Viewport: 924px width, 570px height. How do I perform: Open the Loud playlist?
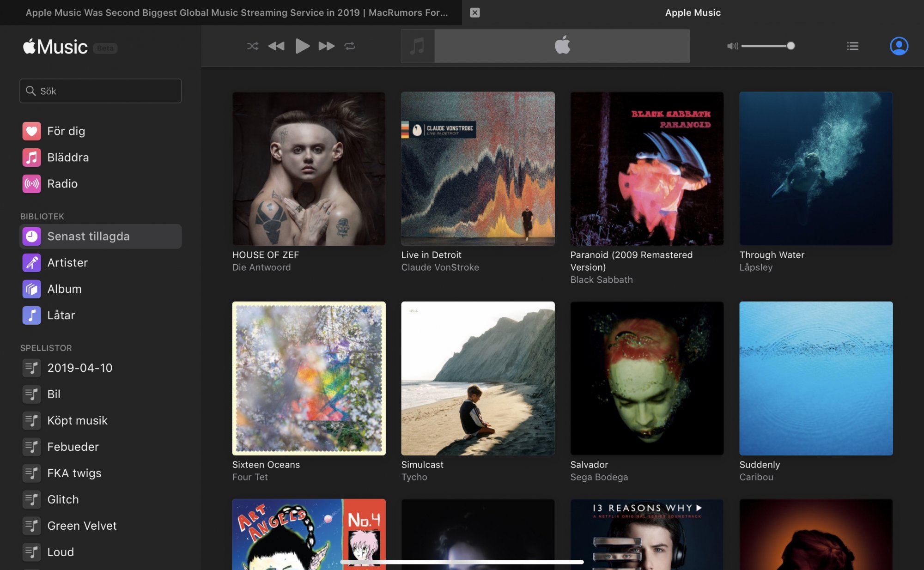101,552
